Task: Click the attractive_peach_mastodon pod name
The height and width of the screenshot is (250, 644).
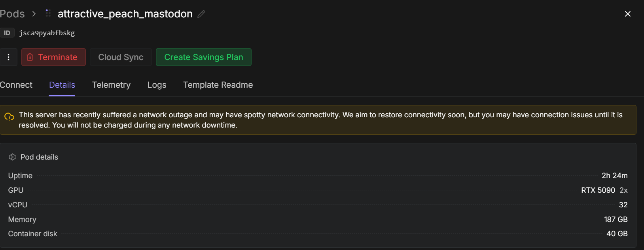Action: click(x=125, y=14)
